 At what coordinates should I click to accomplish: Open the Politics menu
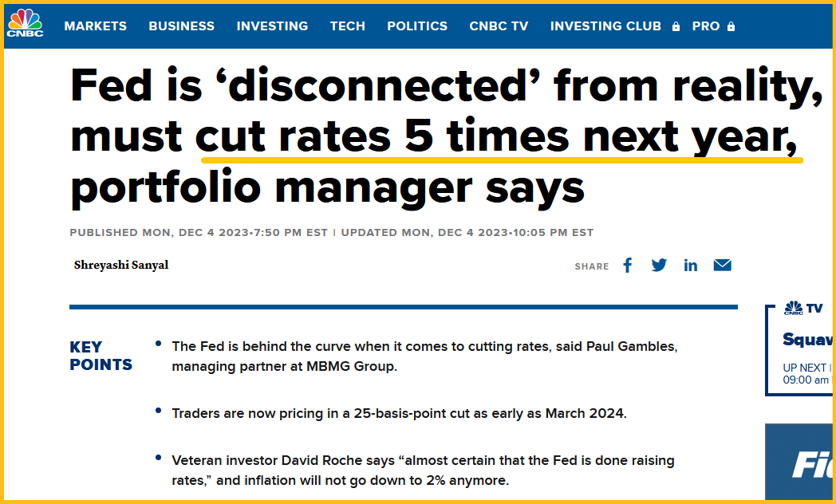[417, 26]
